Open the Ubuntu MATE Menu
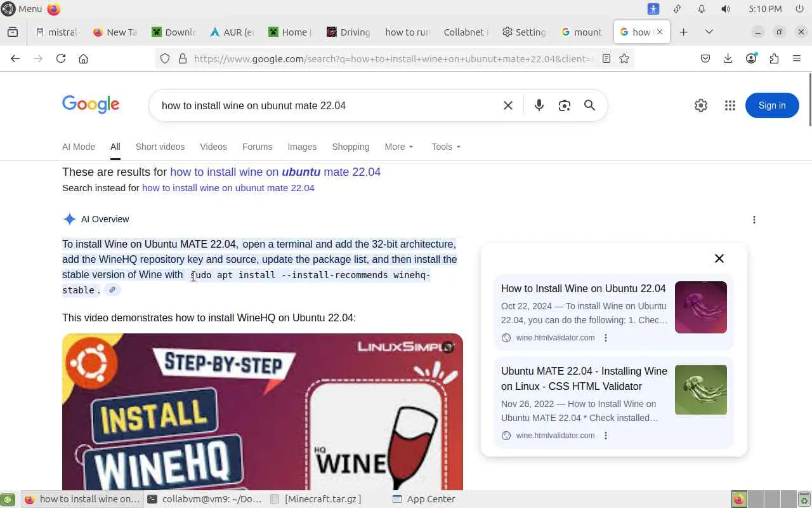812x508 pixels. 22,9
